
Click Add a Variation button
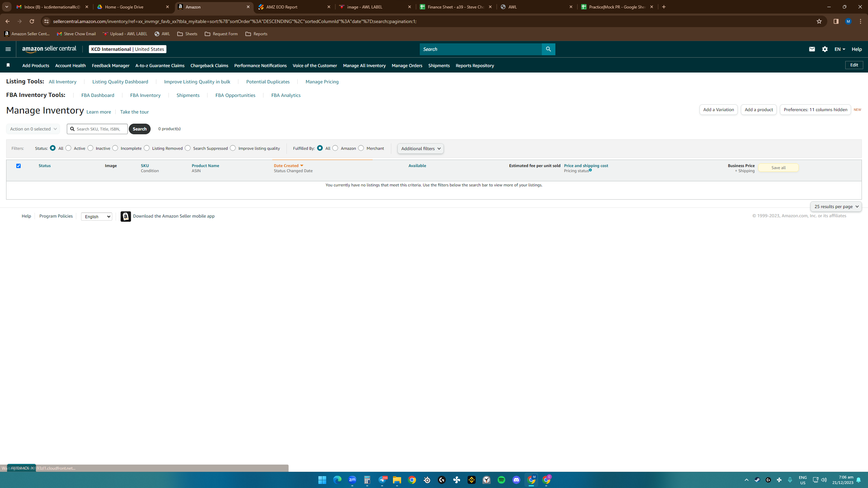718,109
